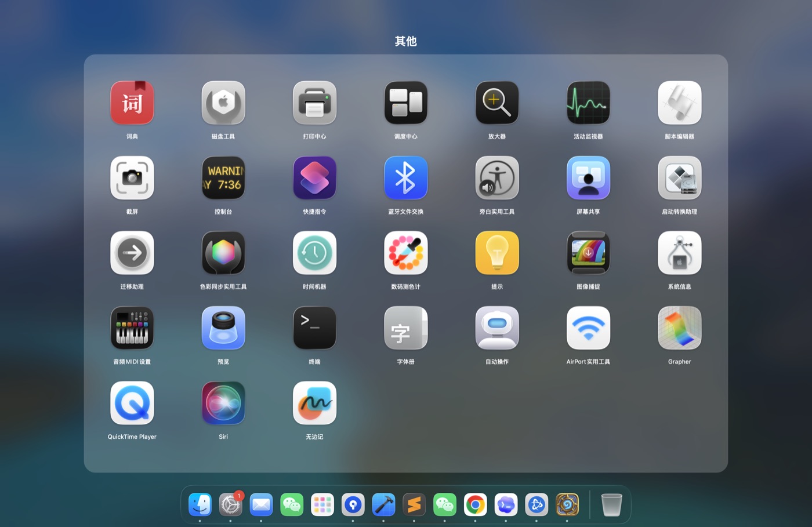This screenshot has height=527, width=812.
Task: Open the 词典 dictionary app
Action: [132, 103]
